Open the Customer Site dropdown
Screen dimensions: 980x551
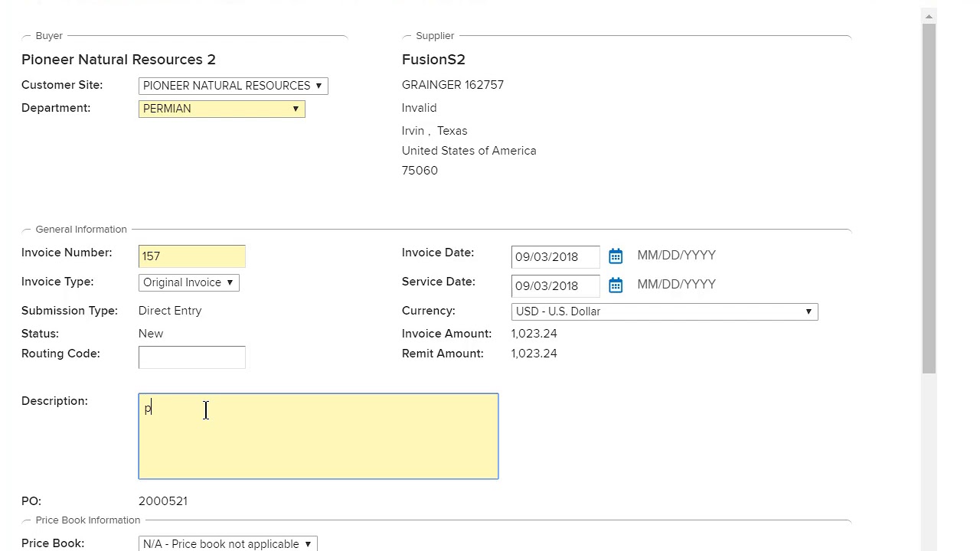click(x=234, y=86)
